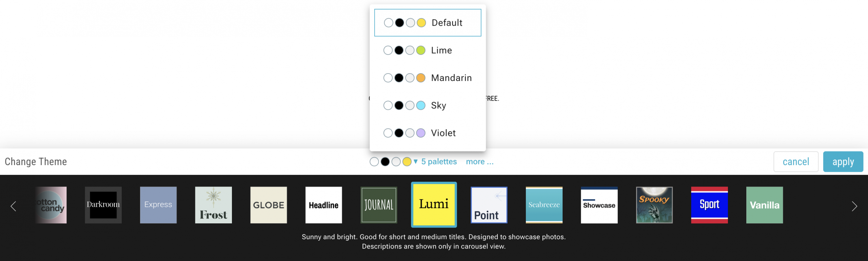
Task: Pick the Spooky theme tile
Action: click(654, 205)
